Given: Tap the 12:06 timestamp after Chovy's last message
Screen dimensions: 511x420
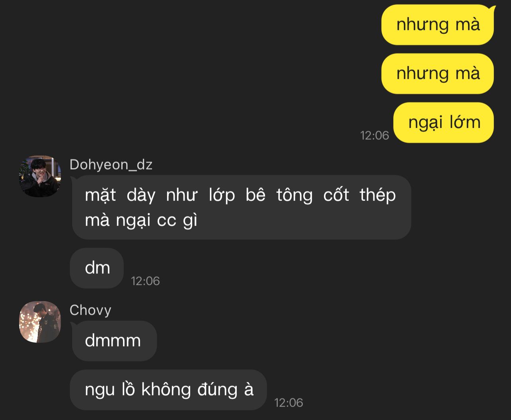Looking at the screenshot, I should tap(289, 402).
